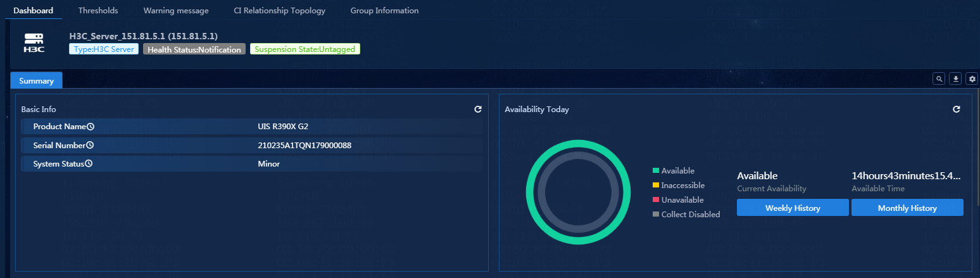This screenshot has width=980, height=278.
Task: Click the Serial Number label
Action: (59, 145)
